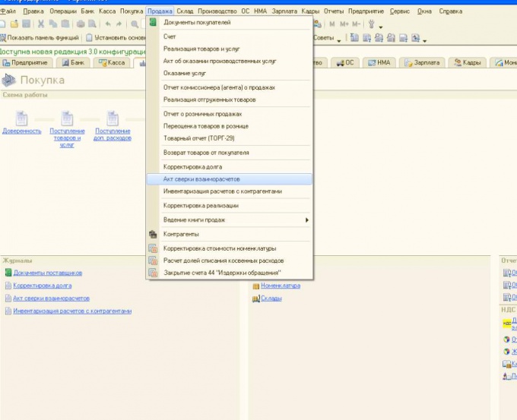Click the M+ memory add button
517x420 pixels.
coord(344,24)
